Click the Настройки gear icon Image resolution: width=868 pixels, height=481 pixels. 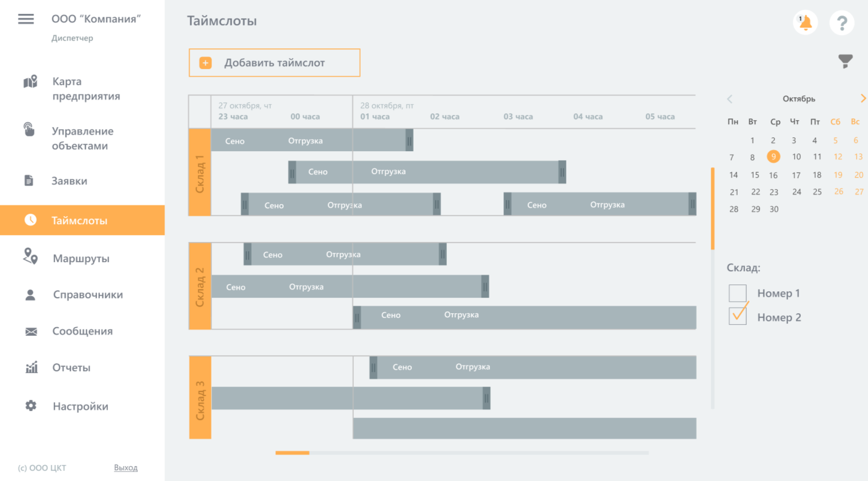31,406
